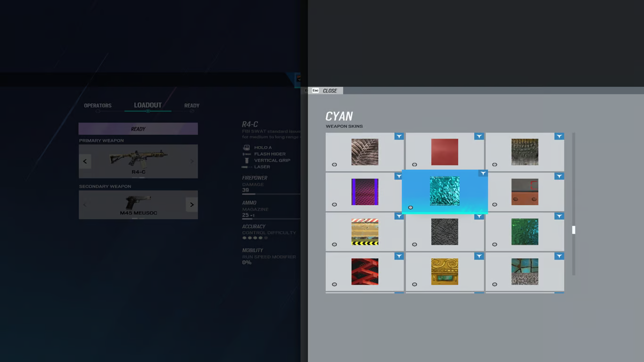Click the R4-C weapon title text
Image resolution: width=644 pixels, height=362 pixels.
(250, 124)
